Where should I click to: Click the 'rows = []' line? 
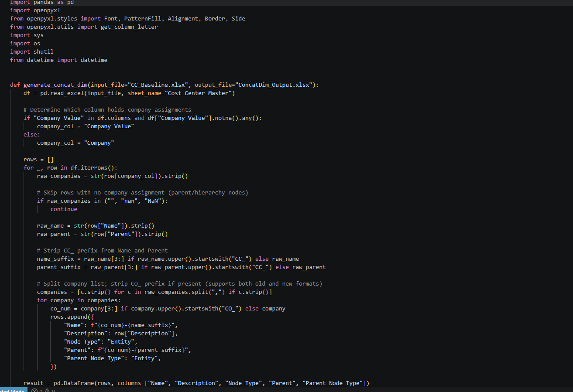(x=39, y=160)
